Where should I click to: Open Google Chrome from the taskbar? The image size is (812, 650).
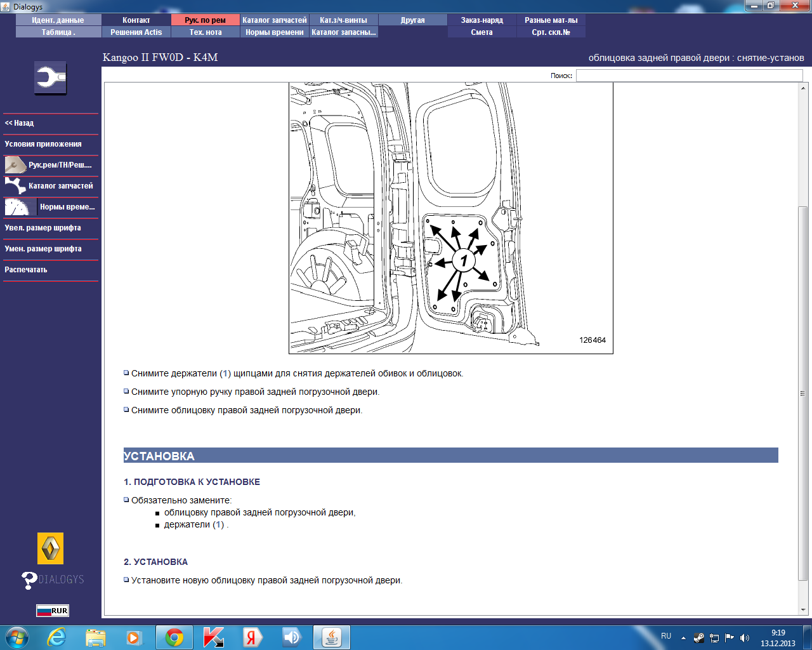(x=174, y=637)
